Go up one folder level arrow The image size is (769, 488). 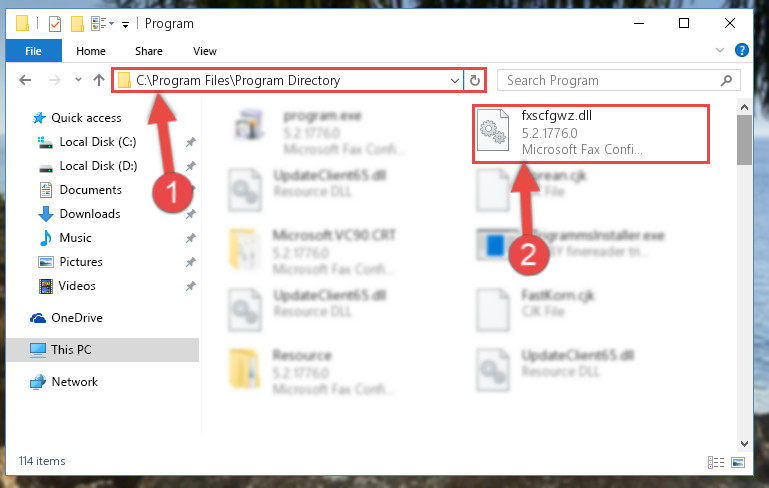[x=99, y=80]
